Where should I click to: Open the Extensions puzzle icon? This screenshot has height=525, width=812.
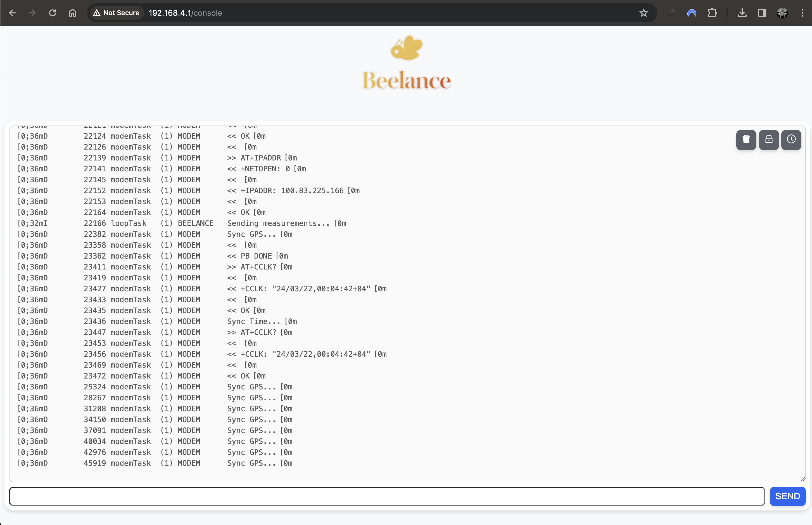pyautogui.click(x=712, y=13)
